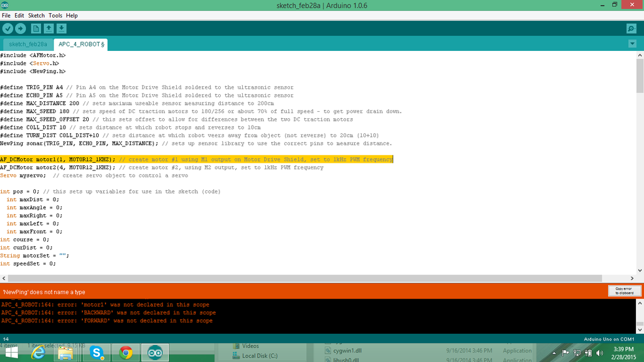Open Google Chrome from taskbar
This screenshot has height=362, width=644.
pyautogui.click(x=126, y=353)
